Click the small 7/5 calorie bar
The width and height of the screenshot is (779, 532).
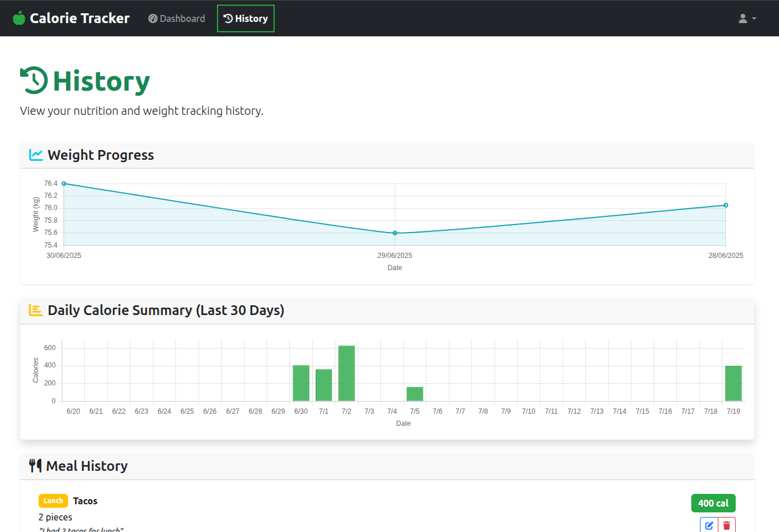pos(415,394)
